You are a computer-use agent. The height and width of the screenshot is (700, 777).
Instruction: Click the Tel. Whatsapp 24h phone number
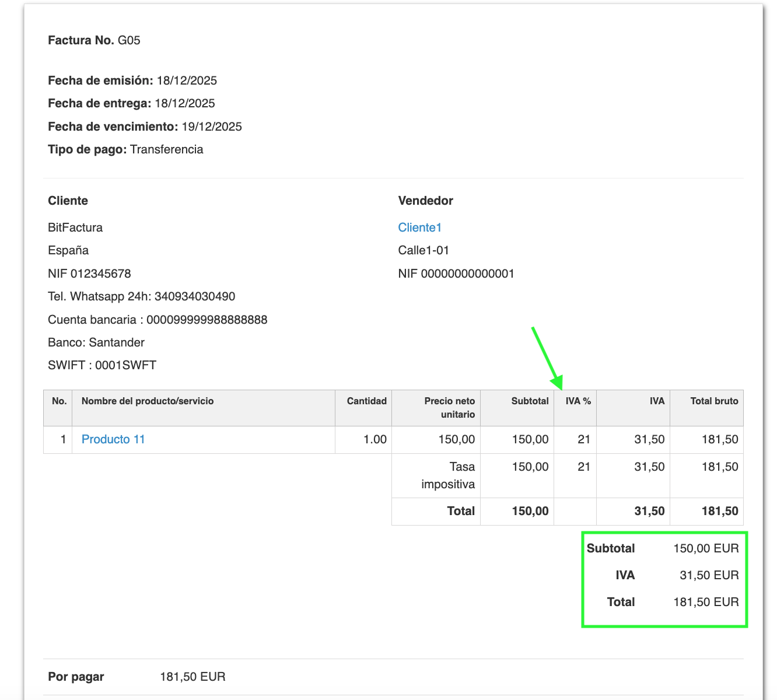(x=194, y=296)
